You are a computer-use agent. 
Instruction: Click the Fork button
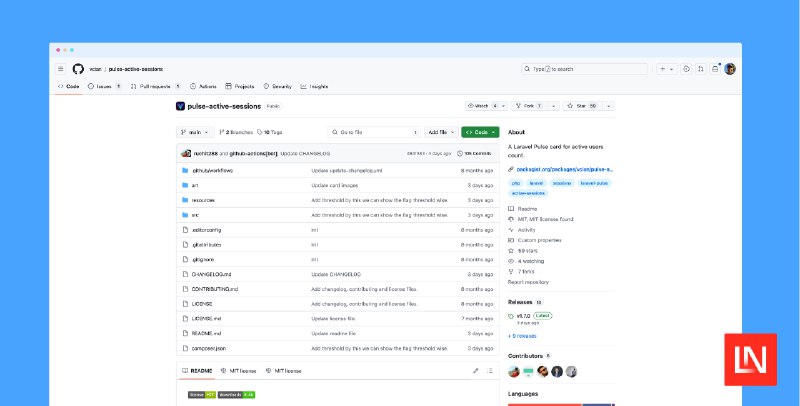click(x=530, y=106)
